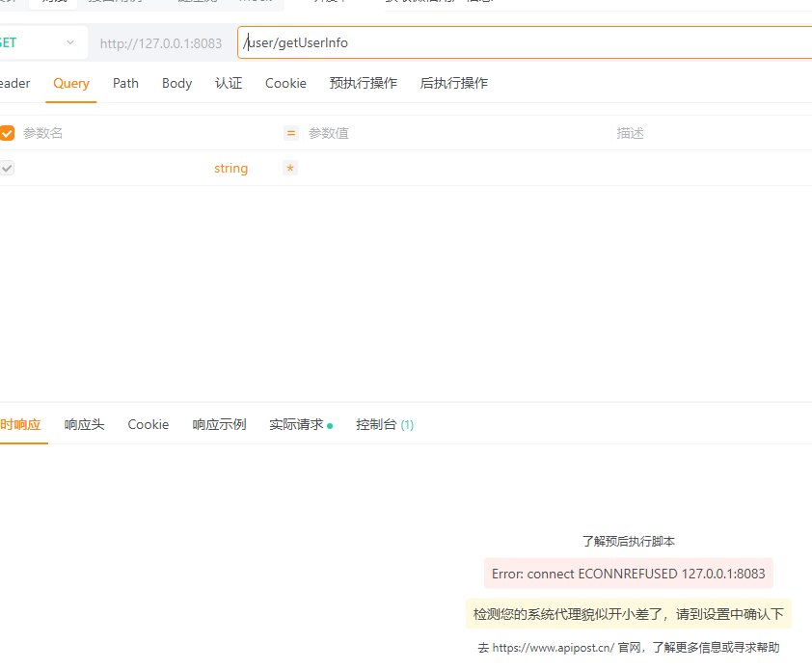Image resolution: width=812 pixels, height=669 pixels.
Task: Switch to the Body tab
Action: [x=177, y=83]
